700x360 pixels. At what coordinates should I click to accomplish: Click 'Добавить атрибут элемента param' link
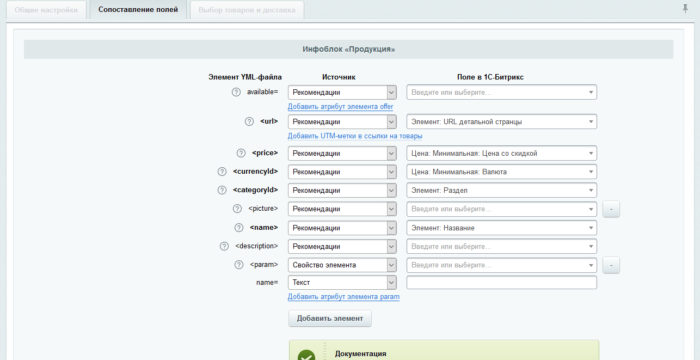click(x=343, y=297)
